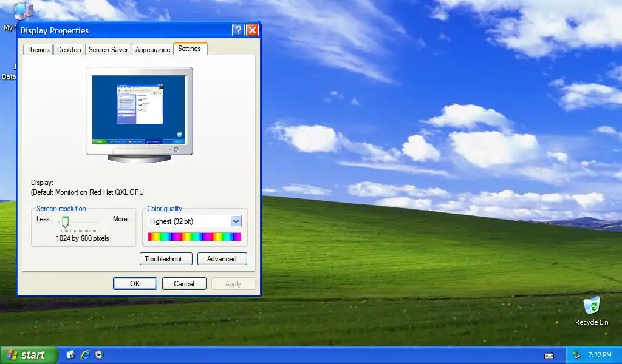Click the monitor preview image
This screenshot has width=622, height=364.
pyautogui.click(x=139, y=115)
